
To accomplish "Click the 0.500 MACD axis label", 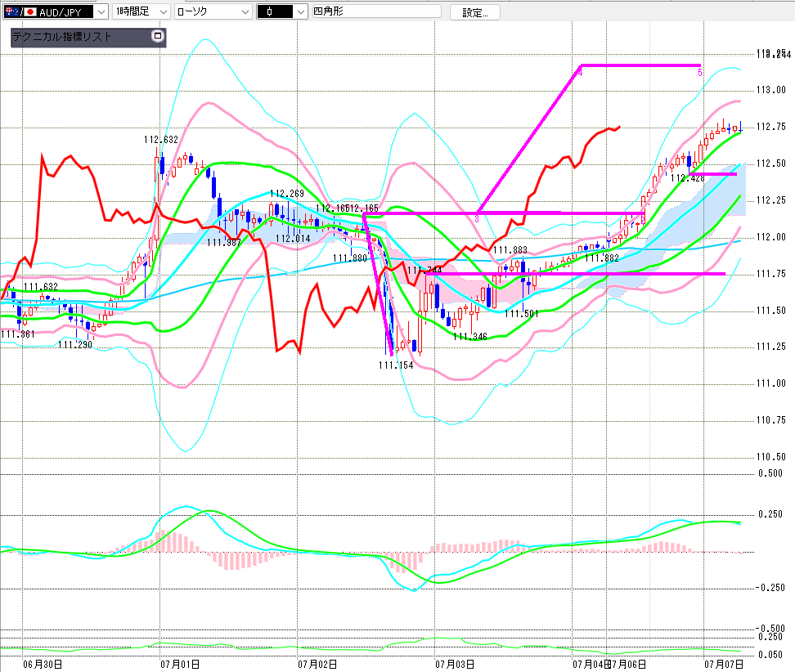I will click(770, 473).
